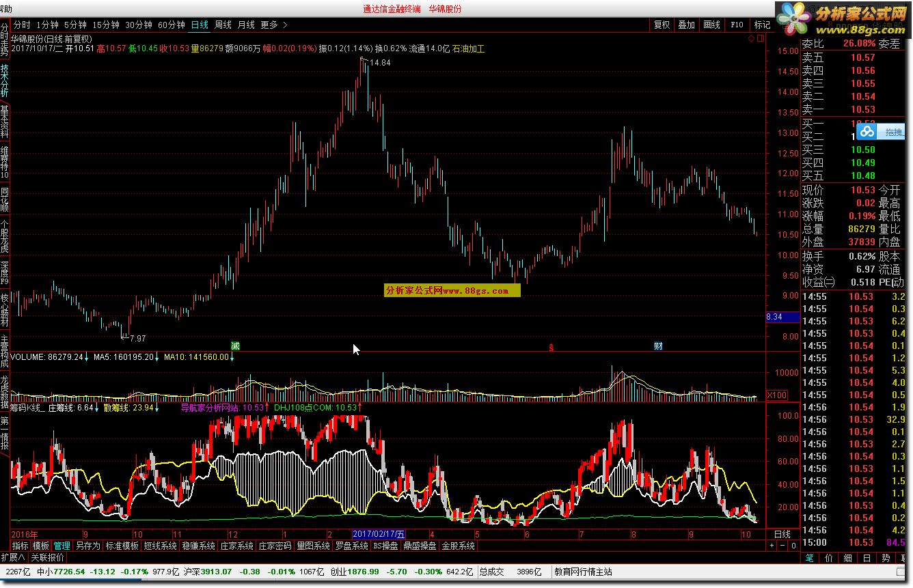Select the 短线系统 template
The height and width of the screenshot is (588, 913).
click(x=161, y=546)
